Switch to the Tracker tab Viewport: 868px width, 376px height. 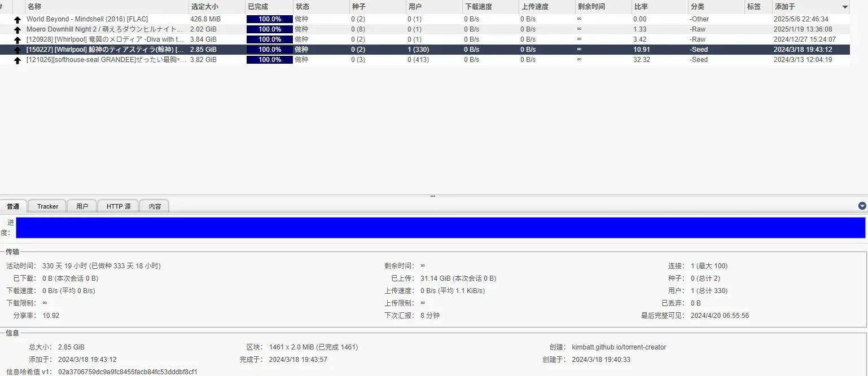[47, 206]
